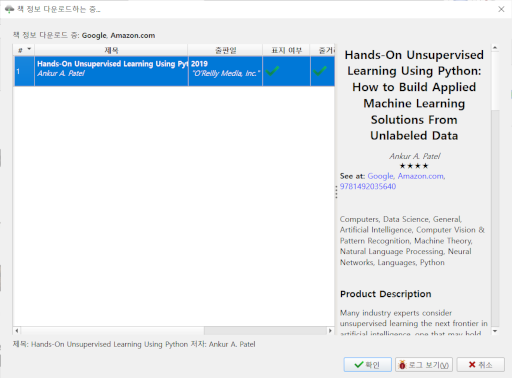
Task: Click the splitter handle dots between panes
Action: [x=336, y=192]
